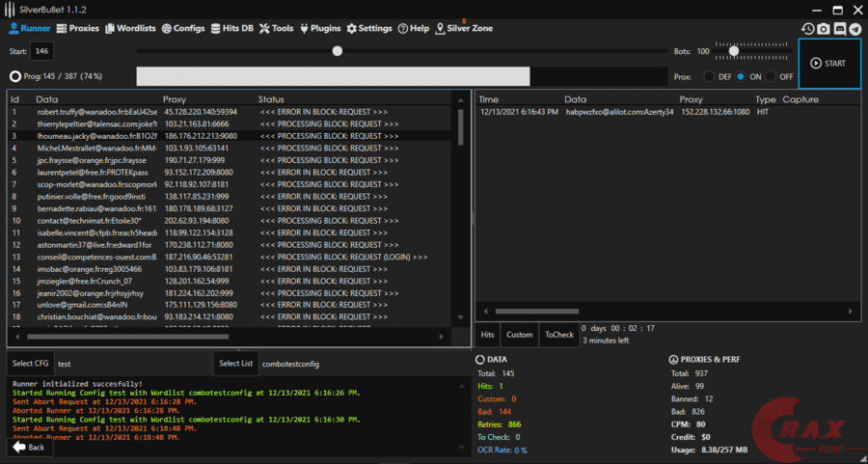Open the Configs menu item

pos(182,29)
